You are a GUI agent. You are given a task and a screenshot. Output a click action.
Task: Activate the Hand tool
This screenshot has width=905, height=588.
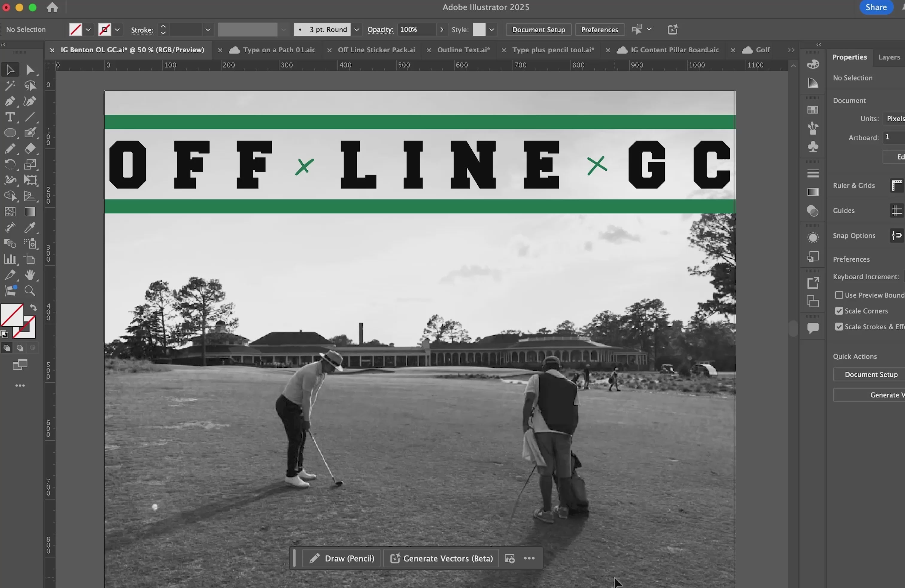(x=30, y=275)
